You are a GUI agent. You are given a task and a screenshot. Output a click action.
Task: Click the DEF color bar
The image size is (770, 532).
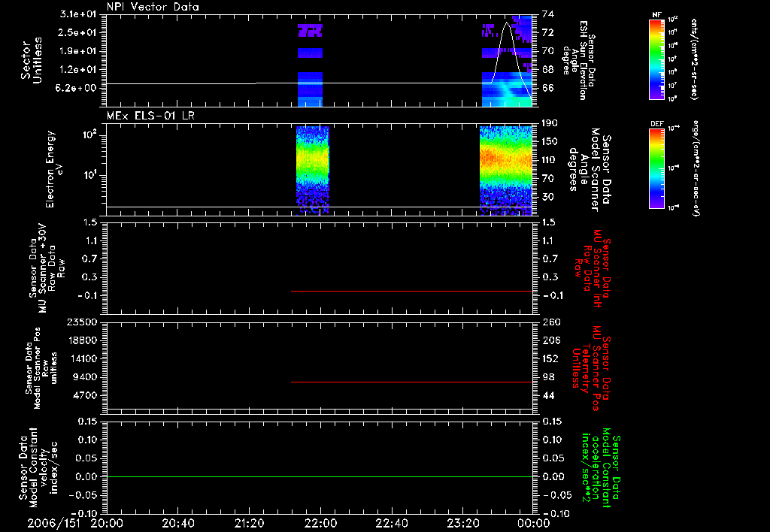[657, 168]
